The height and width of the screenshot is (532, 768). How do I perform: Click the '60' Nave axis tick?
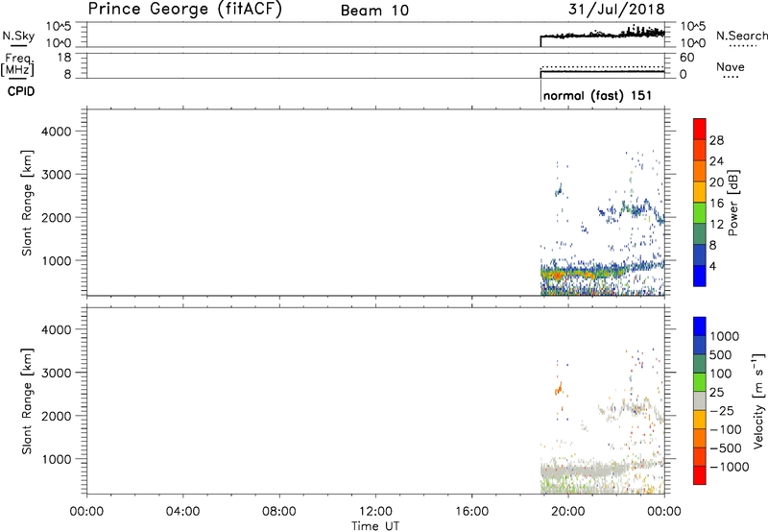point(686,58)
